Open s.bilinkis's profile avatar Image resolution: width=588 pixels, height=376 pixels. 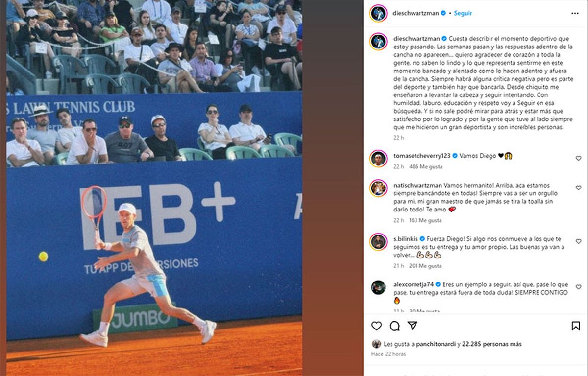[378, 241]
